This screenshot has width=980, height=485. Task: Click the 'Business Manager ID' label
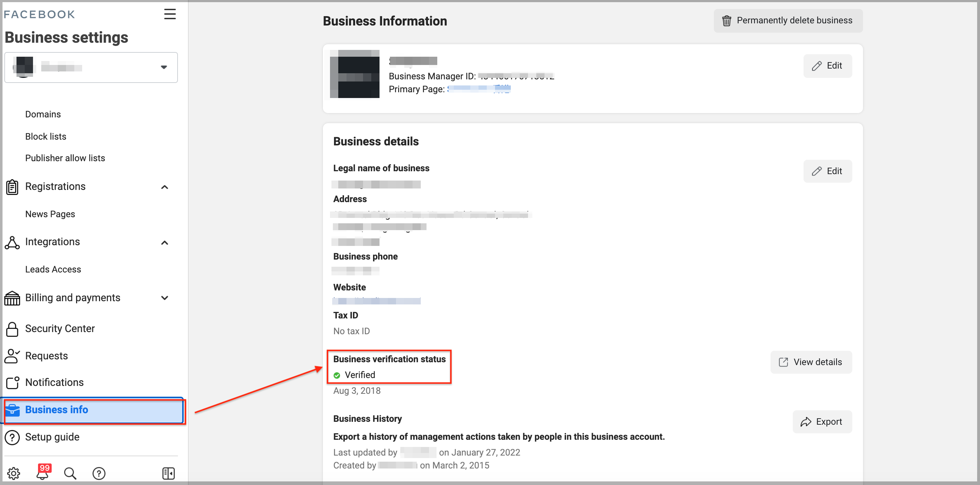[x=432, y=76]
